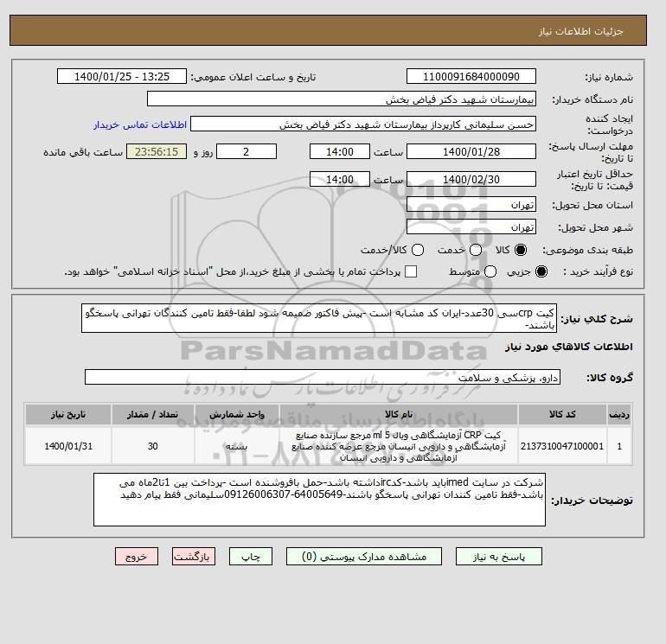This screenshot has height=644, width=666.
Task: Click product code 2137310047100001 cell
Action: (562, 446)
